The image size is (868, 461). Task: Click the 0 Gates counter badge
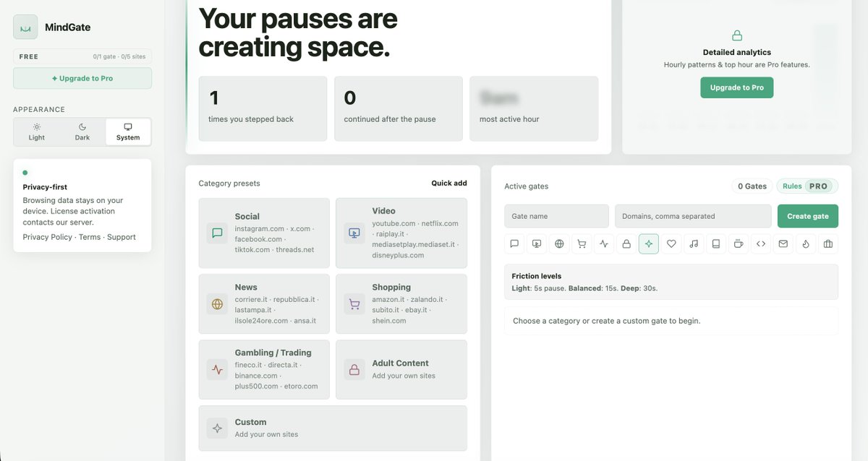pyautogui.click(x=752, y=186)
